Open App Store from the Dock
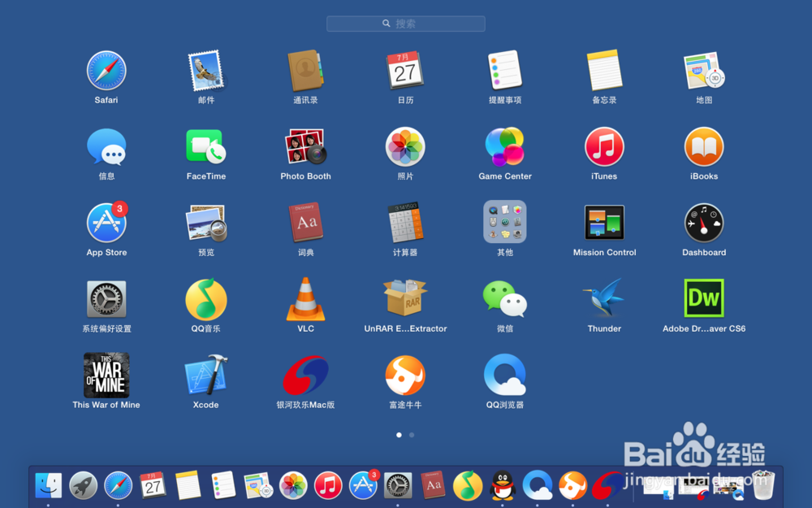812x508 pixels. 364,484
